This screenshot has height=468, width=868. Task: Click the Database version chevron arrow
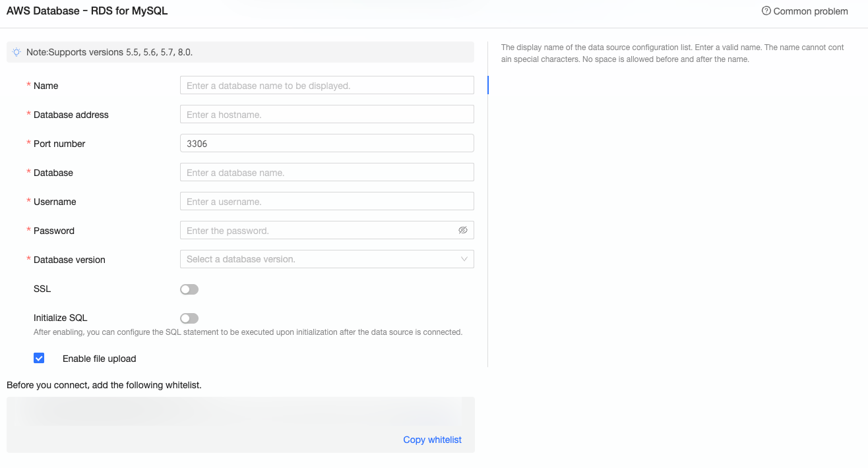(464, 259)
